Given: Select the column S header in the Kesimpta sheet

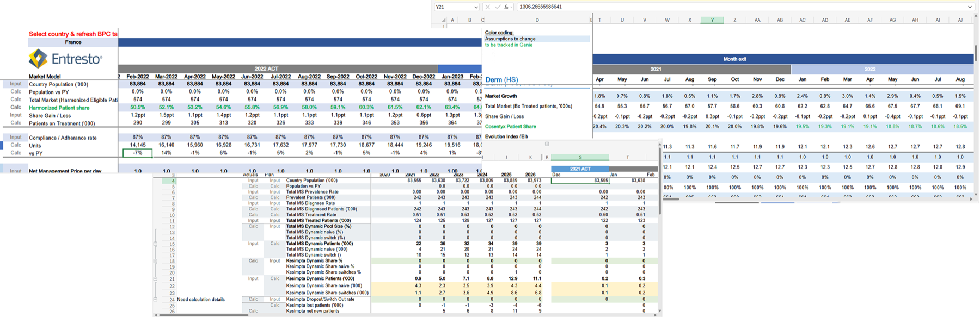Looking at the screenshot, I should (580, 157).
